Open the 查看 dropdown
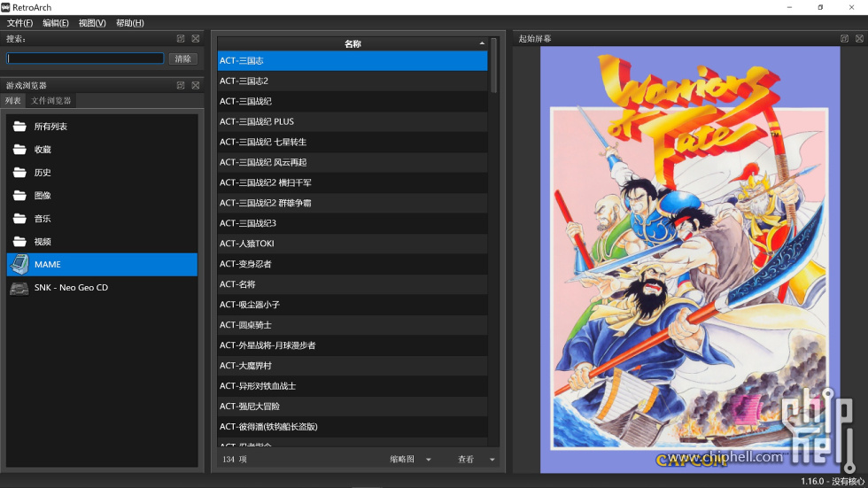This screenshot has height=488, width=868. click(x=477, y=460)
